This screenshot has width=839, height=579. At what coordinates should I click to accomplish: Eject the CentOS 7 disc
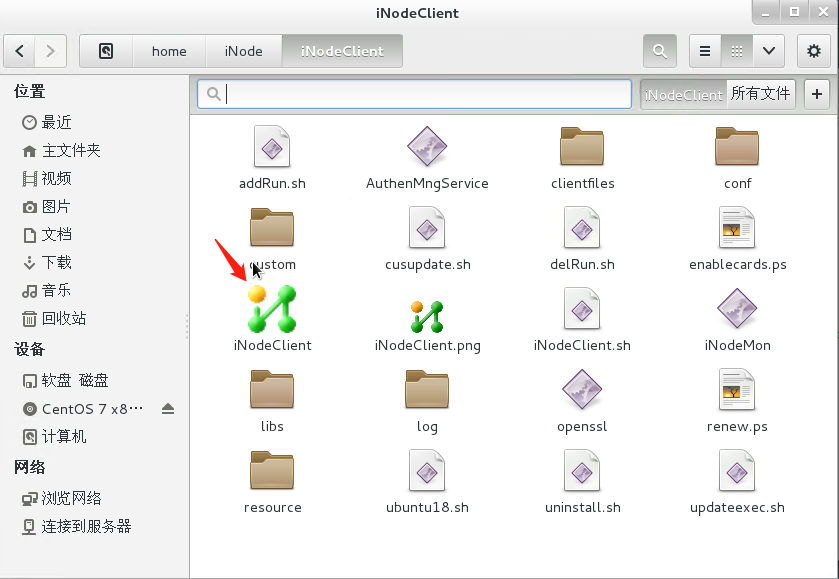168,409
